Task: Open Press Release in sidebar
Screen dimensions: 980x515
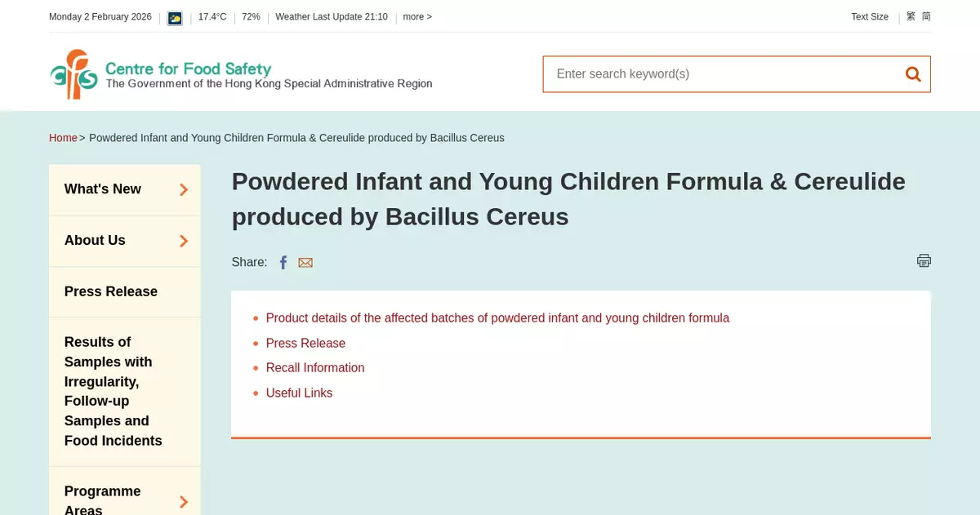Action: click(111, 291)
